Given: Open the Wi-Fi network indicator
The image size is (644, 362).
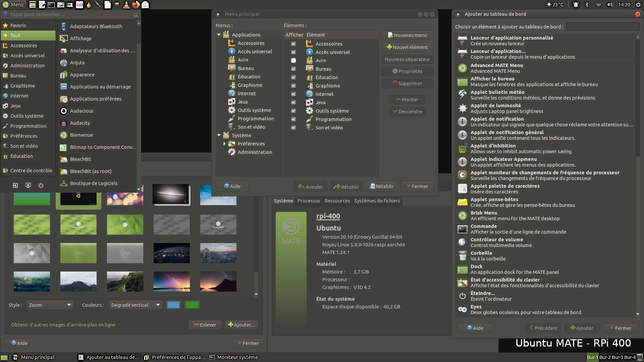Looking at the screenshot, I should [x=598, y=5].
